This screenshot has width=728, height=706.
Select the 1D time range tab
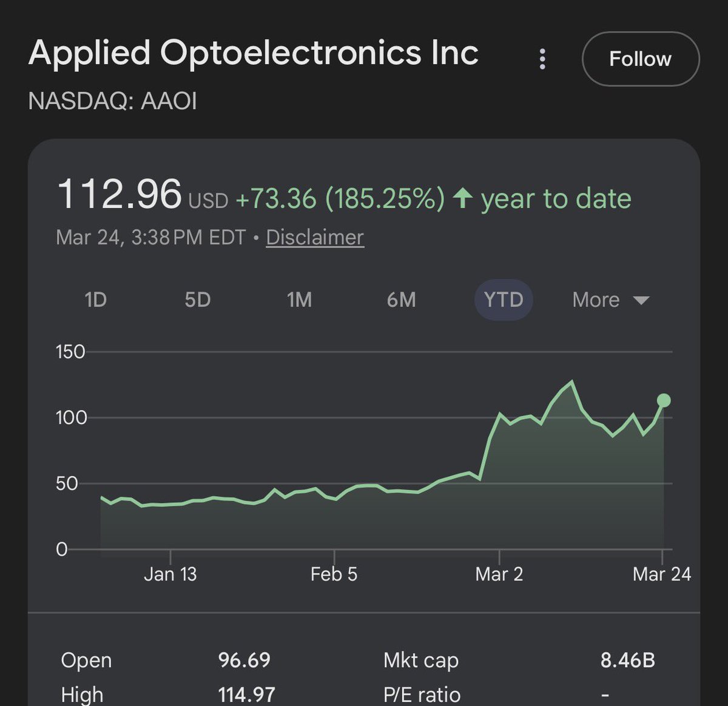click(x=96, y=300)
